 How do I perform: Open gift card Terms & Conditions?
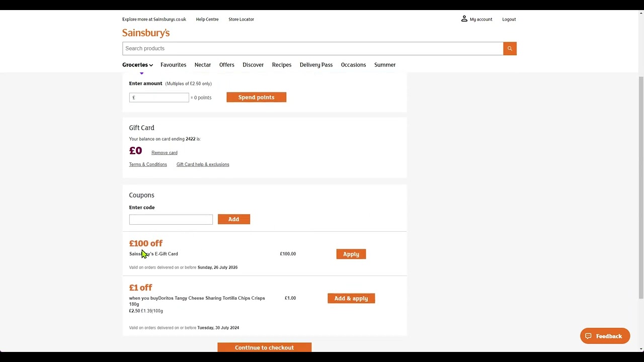148,164
